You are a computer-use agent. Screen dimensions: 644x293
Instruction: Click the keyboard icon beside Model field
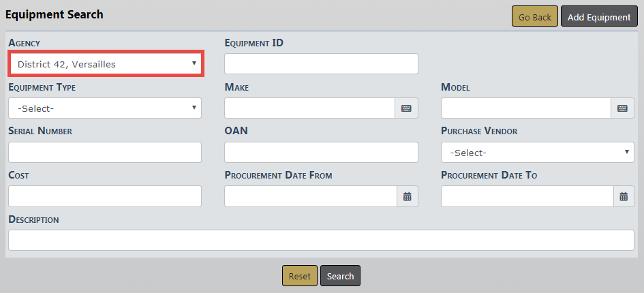point(622,108)
